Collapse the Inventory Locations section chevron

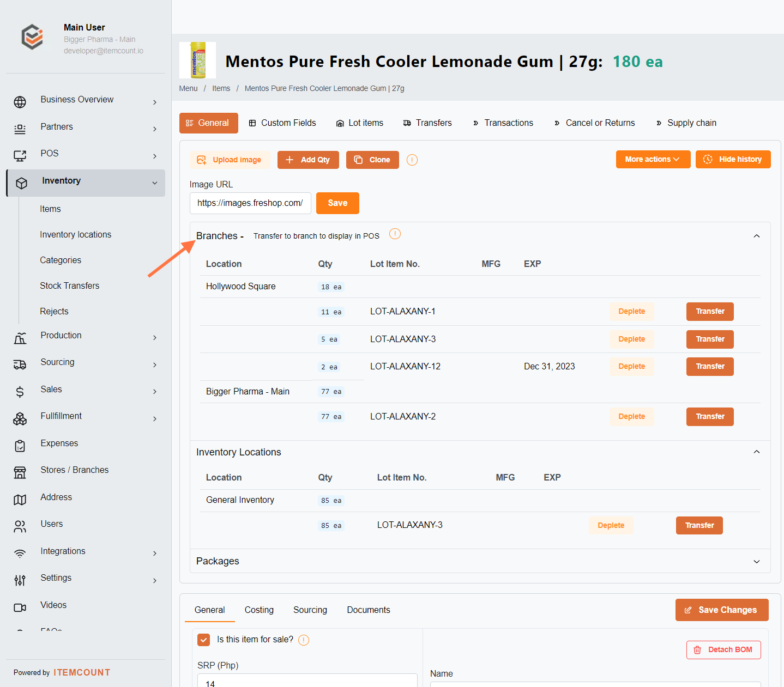pyautogui.click(x=757, y=452)
